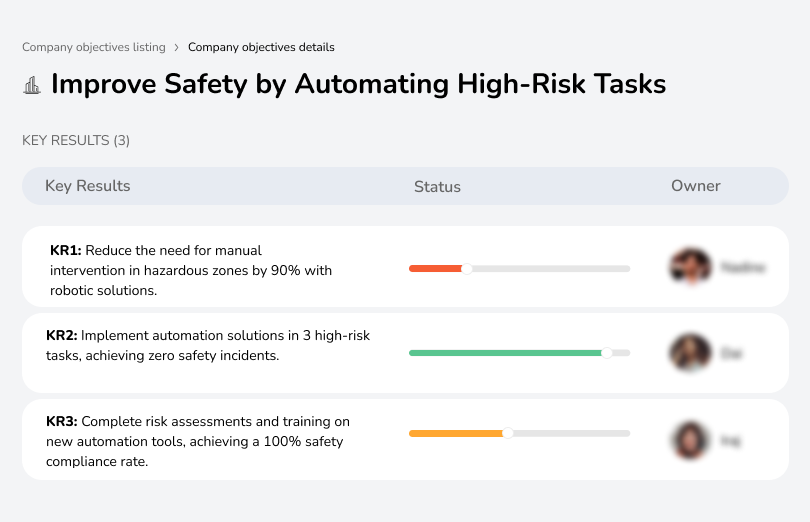Select Company objectives details breadcrumb
Image resolution: width=810 pixels, height=522 pixels.
tap(261, 47)
